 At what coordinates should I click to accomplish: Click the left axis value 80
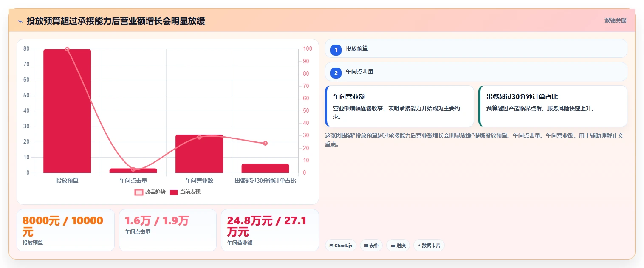click(26, 49)
